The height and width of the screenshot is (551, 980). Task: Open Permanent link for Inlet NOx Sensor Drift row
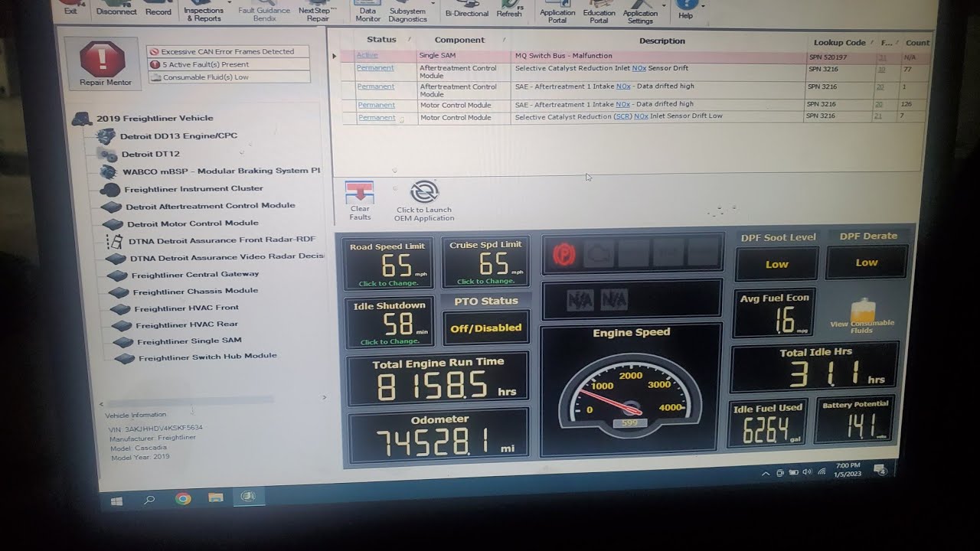coord(375,68)
